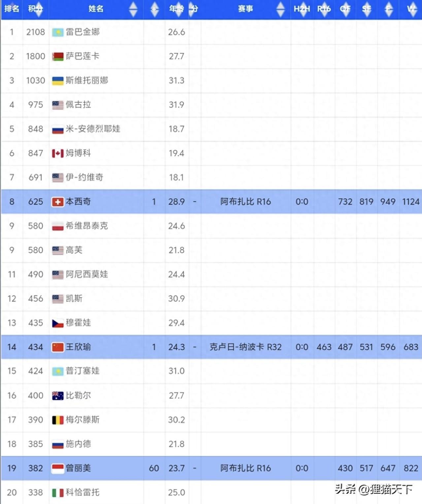This screenshot has height=504, width=422.
Task: Click the Swiss flag beside 本西奇
Action: pyautogui.click(x=58, y=202)
